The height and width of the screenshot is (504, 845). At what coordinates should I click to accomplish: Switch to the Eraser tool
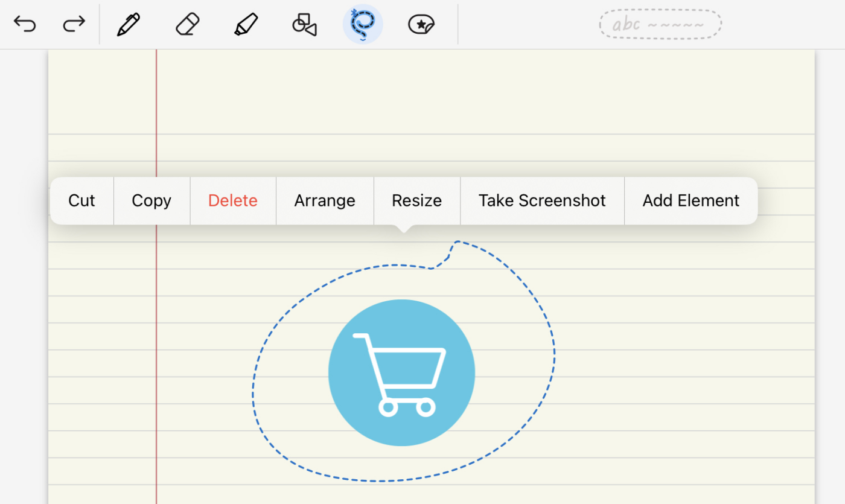tap(187, 24)
